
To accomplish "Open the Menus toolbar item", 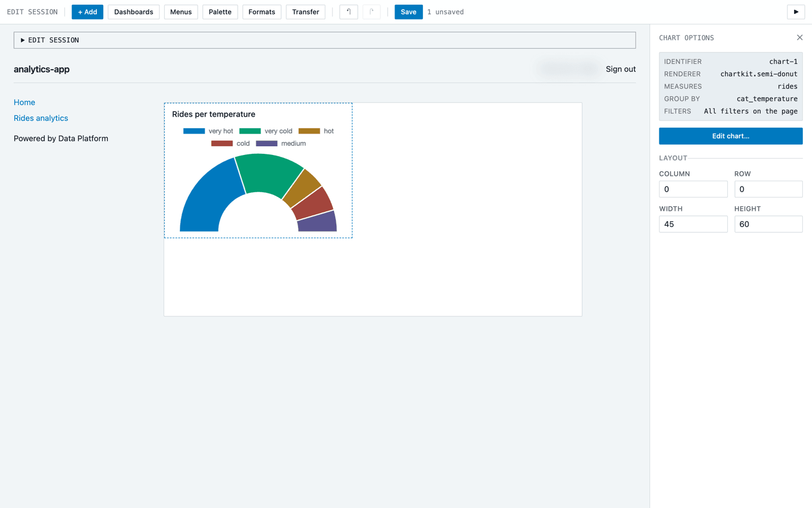I will click(x=181, y=12).
